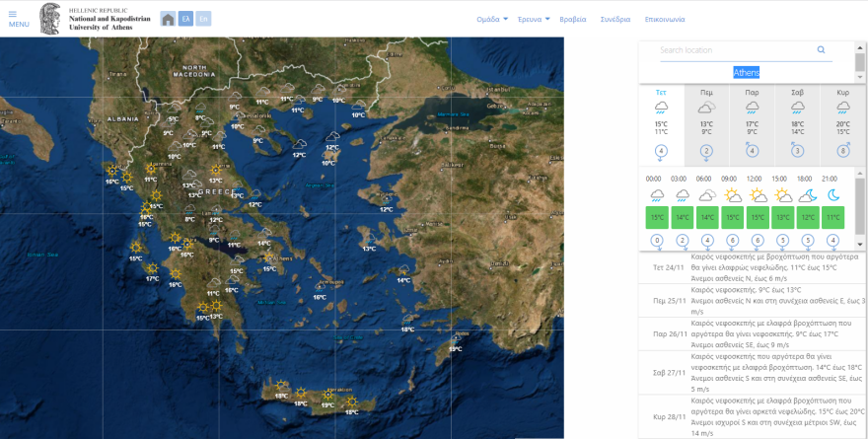The height and width of the screenshot is (439, 868).
Task: Expand the Ομάδα dropdown menu
Action: 491,19
